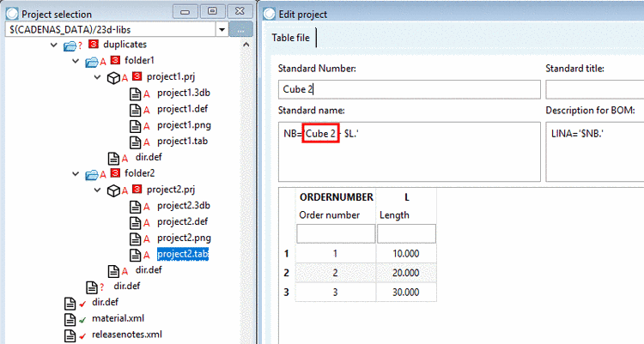Collapse the project1.prj node
The width and height of the screenshot is (644, 344).
tap(97, 76)
